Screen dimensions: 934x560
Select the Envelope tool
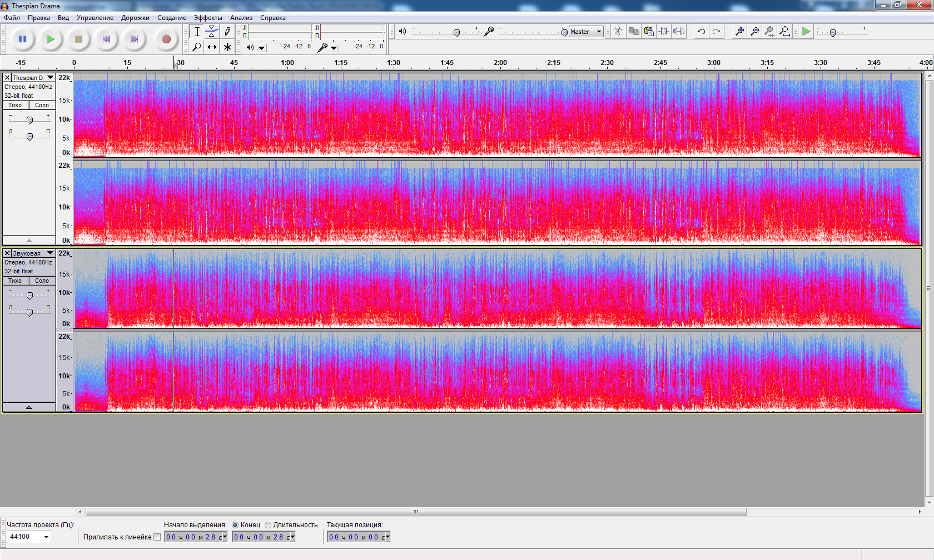pos(212,32)
